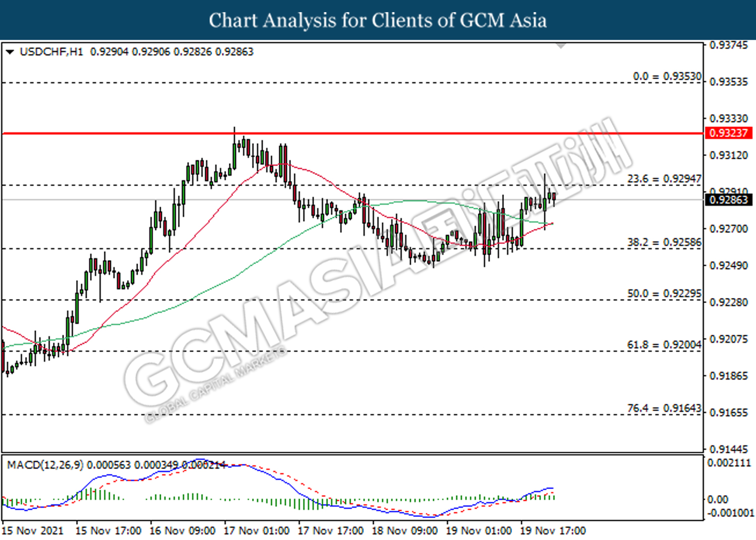Click the '61.8 = 0.92004' Fibonacci label

click(x=664, y=345)
